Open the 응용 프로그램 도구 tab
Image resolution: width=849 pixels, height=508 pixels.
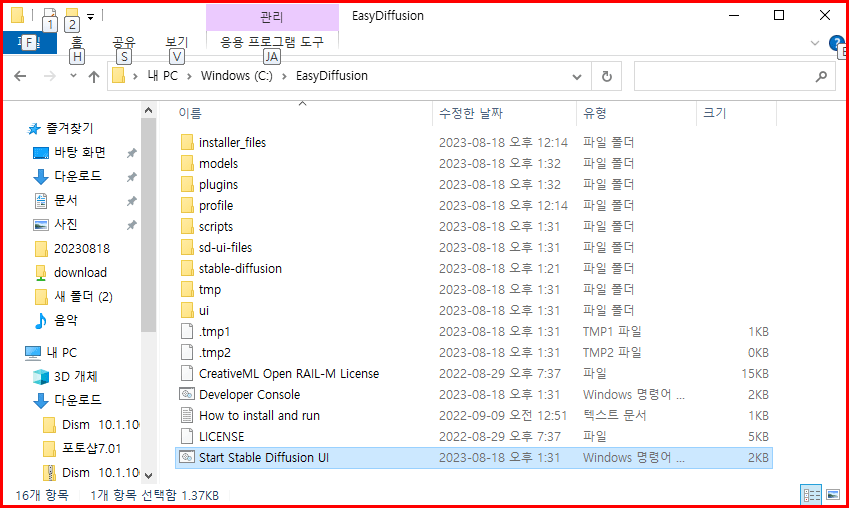coord(272,42)
